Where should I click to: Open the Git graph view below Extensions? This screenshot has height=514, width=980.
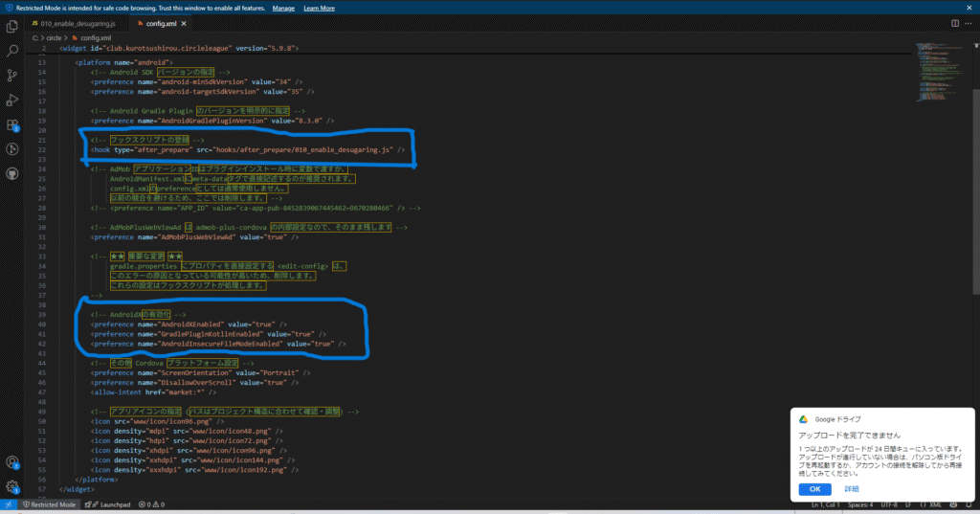coord(11,148)
